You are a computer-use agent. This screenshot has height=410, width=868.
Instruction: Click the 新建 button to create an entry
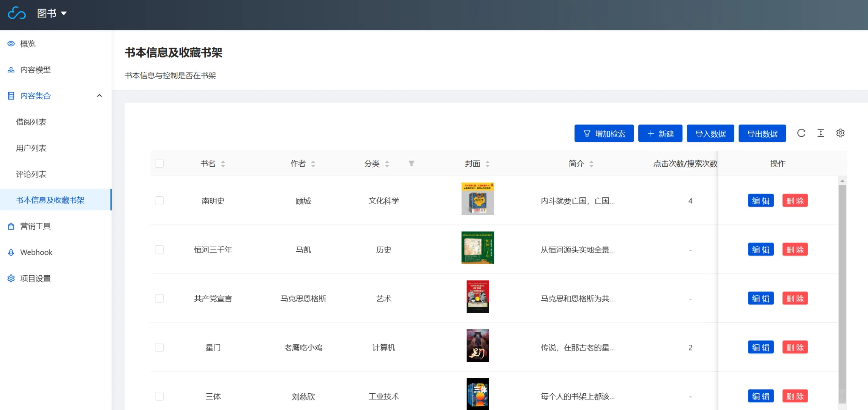point(660,133)
